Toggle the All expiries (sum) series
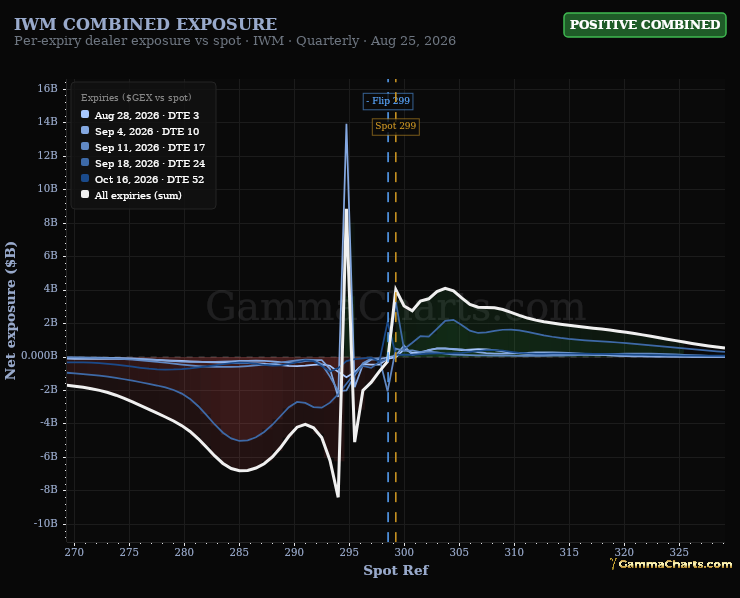The image size is (740, 598). (131, 195)
